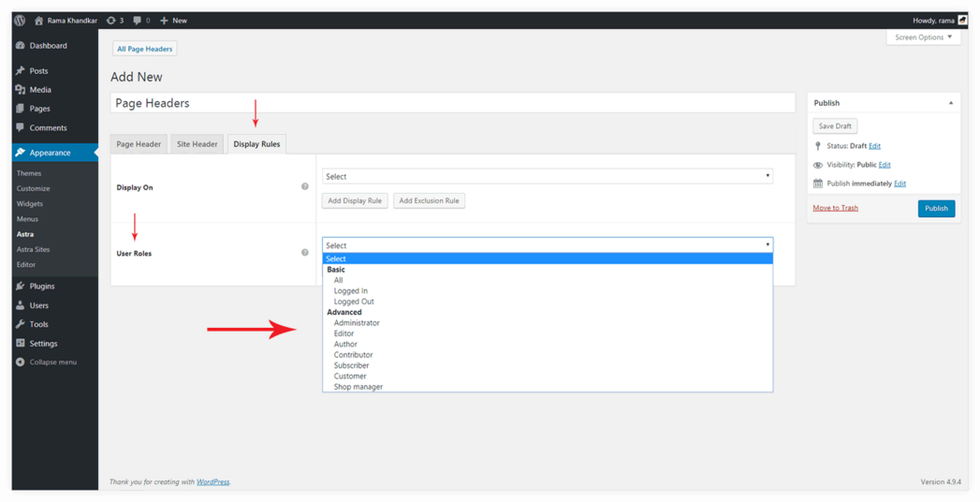Image resolution: width=980 pixels, height=502 pixels.
Task: Click the User Roles help question icon
Action: (305, 253)
